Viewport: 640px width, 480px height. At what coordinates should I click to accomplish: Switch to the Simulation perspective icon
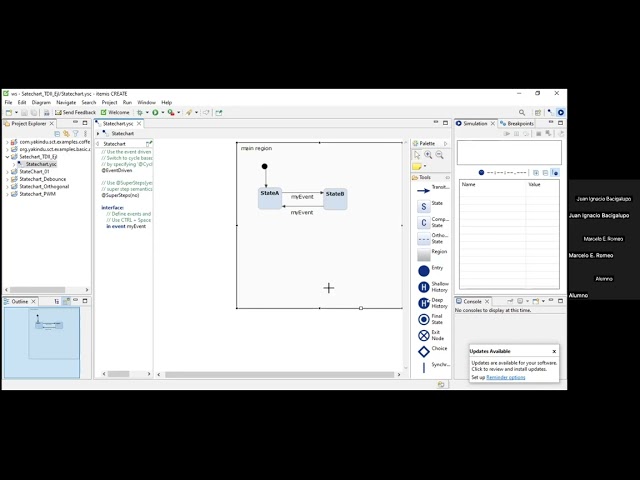pos(561,113)
